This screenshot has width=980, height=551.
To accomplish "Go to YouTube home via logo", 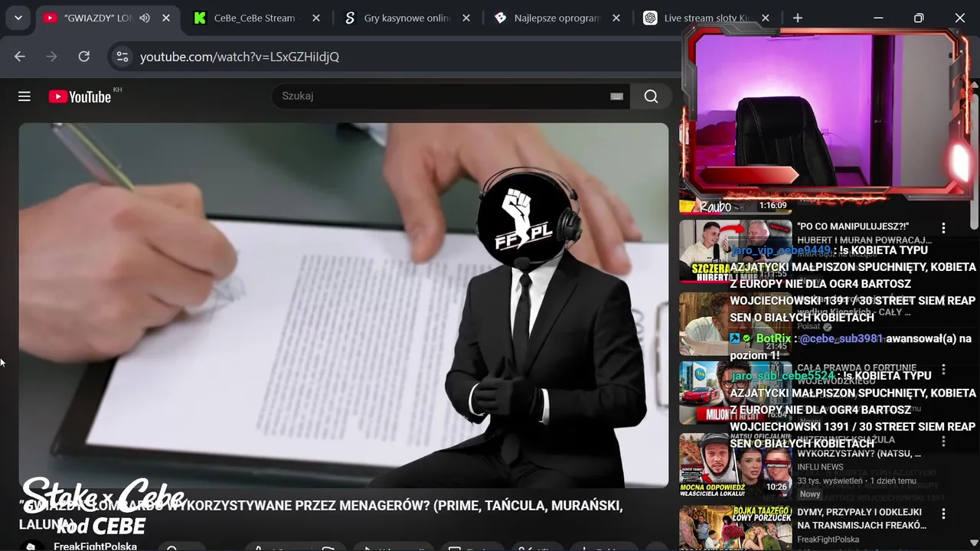I will point(80,96).
